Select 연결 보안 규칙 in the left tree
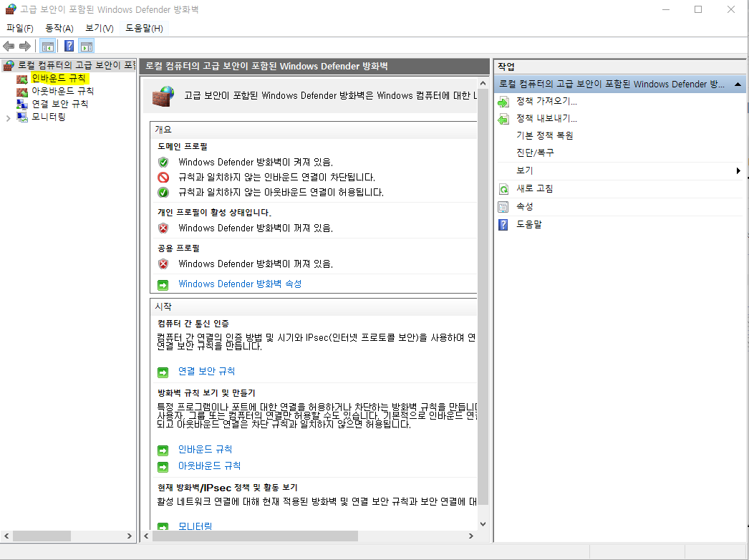The width and height of the screenshot is (749, 560). point(59,104)
